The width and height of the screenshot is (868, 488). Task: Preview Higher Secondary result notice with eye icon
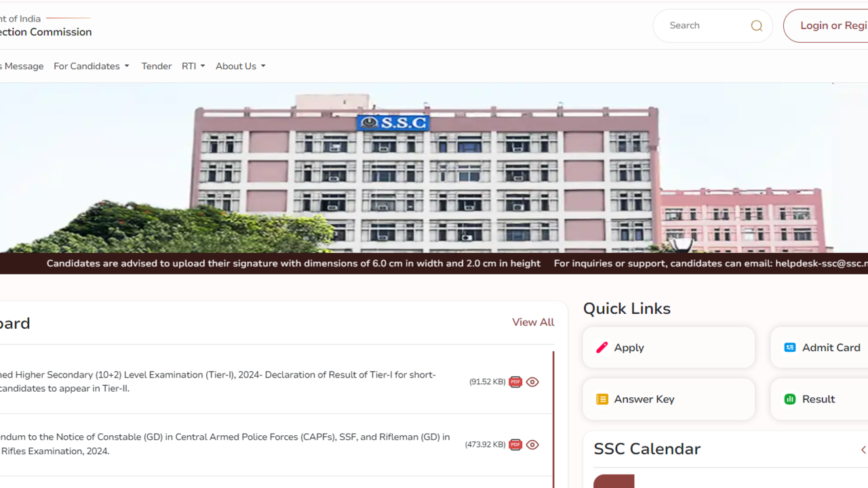coord(532,382)
